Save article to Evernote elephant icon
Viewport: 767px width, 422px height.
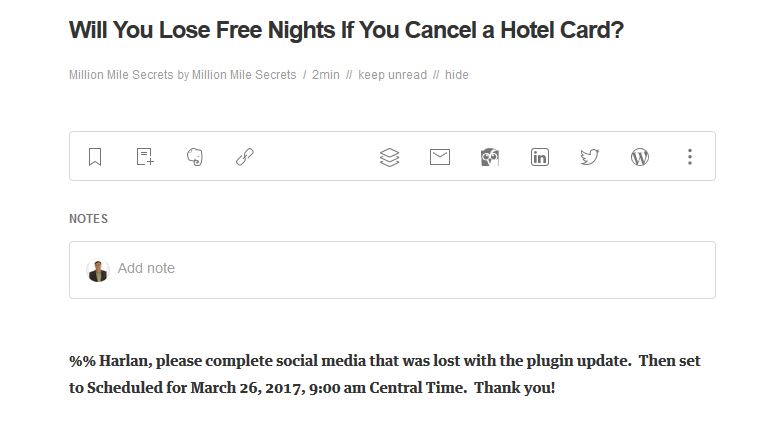195,157
